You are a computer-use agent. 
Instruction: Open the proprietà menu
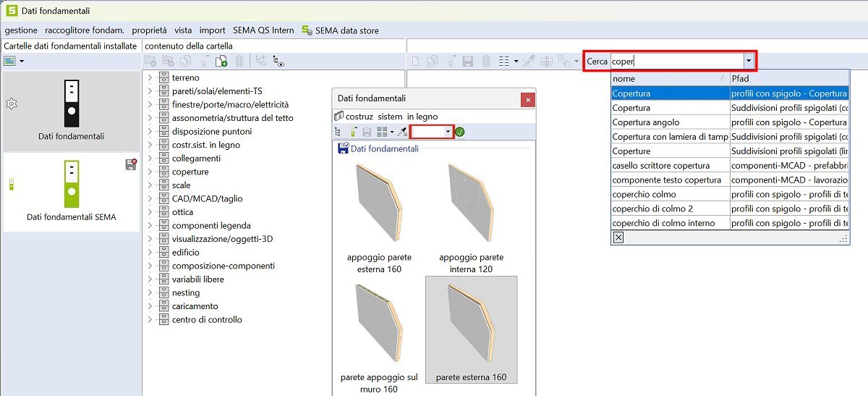pos(150,30)
